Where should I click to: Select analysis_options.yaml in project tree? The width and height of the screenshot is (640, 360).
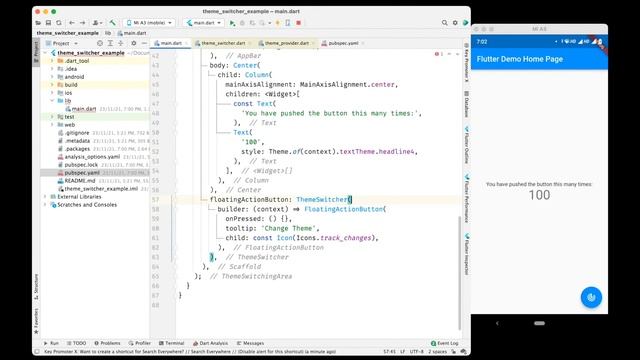pyautogui.click(x=92, y=157)
